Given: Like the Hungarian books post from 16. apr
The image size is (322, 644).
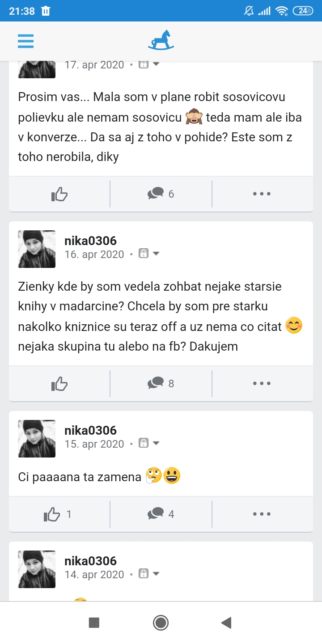Looking at the screenshot, I should (59, 383).
